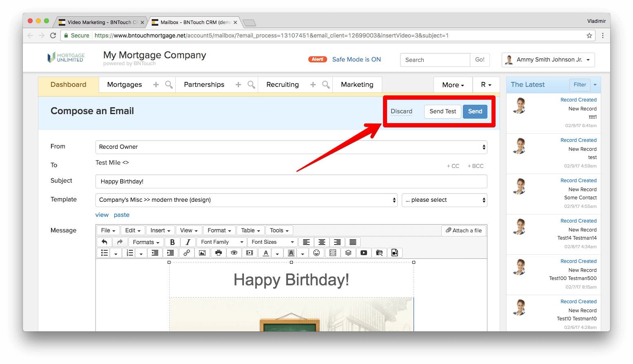Screen dimensions: 633x364
Task: Print the message with the printer icon
Action: click(219, 253)
